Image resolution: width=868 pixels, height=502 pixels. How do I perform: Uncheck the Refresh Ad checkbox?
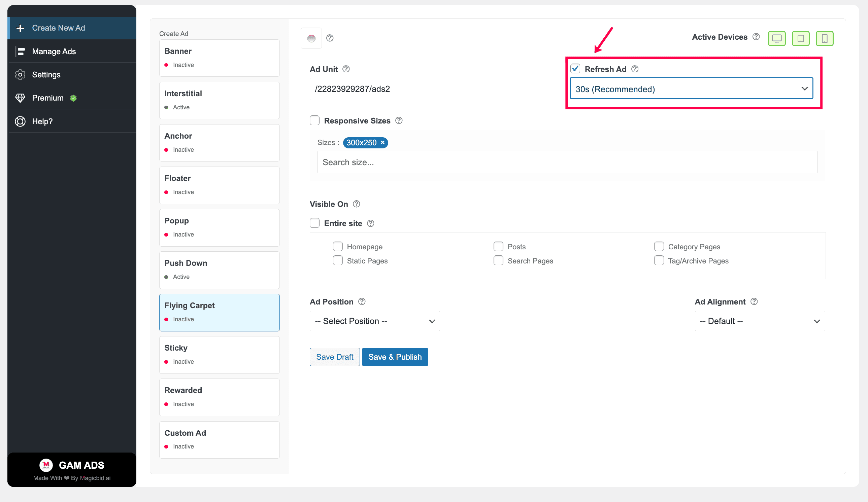pyautogui.click(x=575, y=69)
